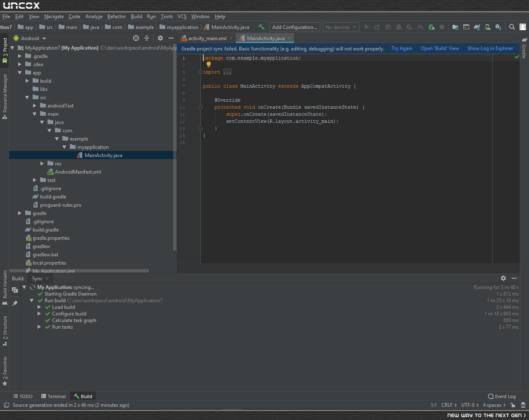The image size is (529, 420).
Task: Click the Project panel vertical scrollbar
Action: click(175, 148)
